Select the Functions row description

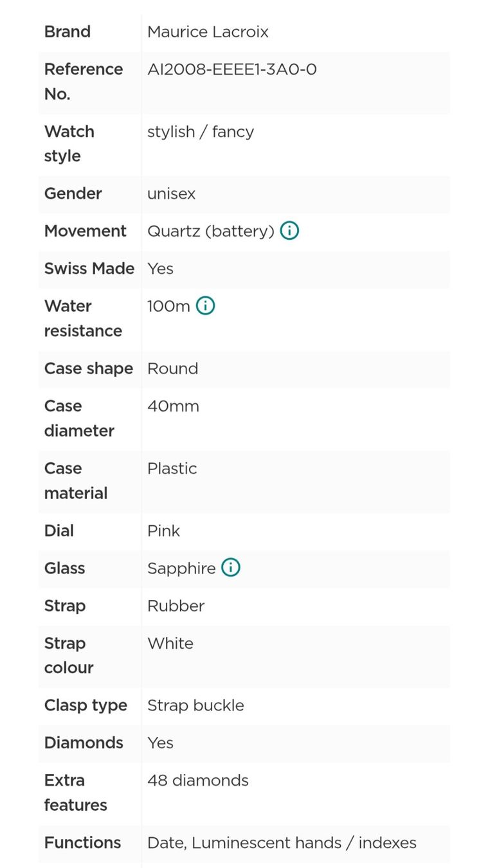(282, 842)
